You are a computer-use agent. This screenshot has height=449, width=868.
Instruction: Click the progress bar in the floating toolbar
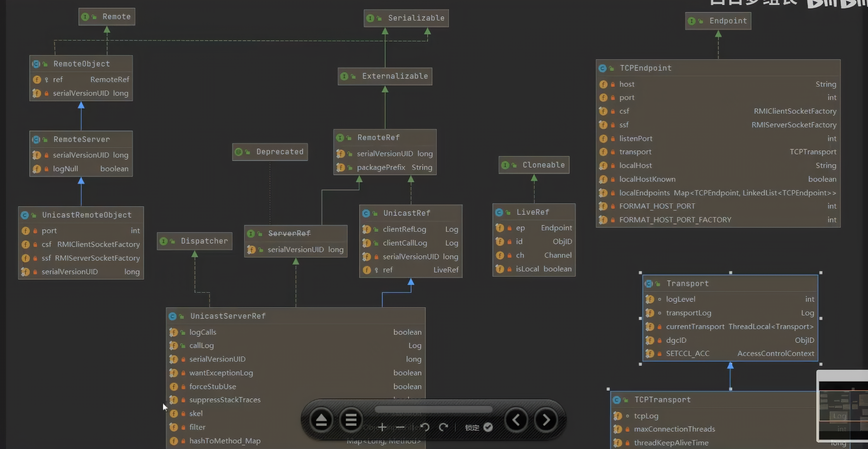coord(433,409)
